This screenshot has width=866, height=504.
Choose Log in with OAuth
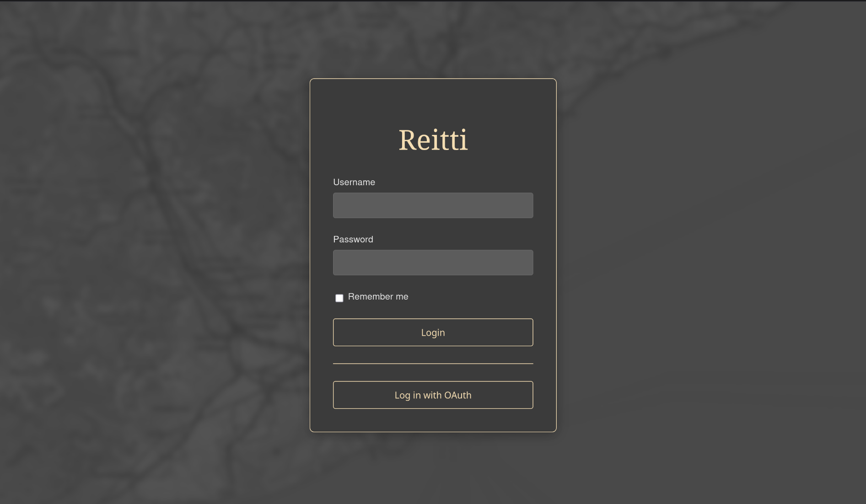pos(433,395)
